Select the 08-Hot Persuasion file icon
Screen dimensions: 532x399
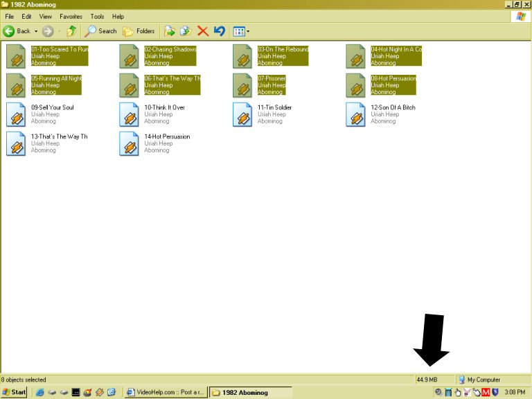click(x=355, y=85)
